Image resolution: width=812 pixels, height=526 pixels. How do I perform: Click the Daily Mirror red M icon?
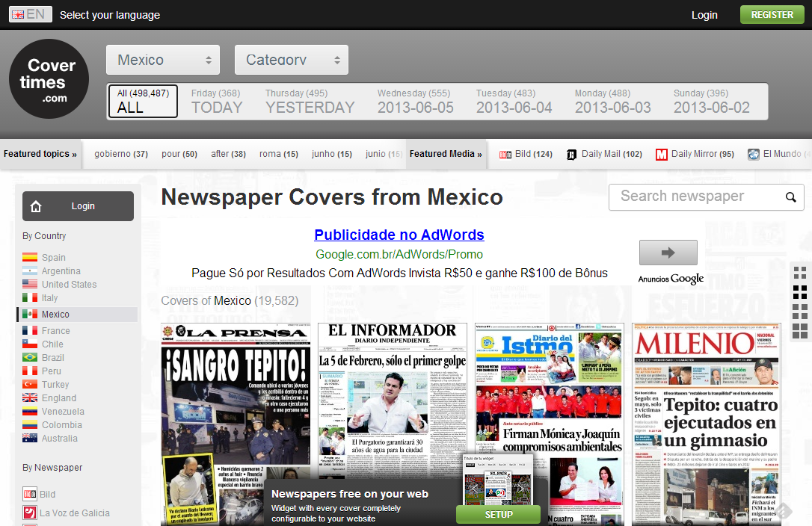click(x=661, y=154)
